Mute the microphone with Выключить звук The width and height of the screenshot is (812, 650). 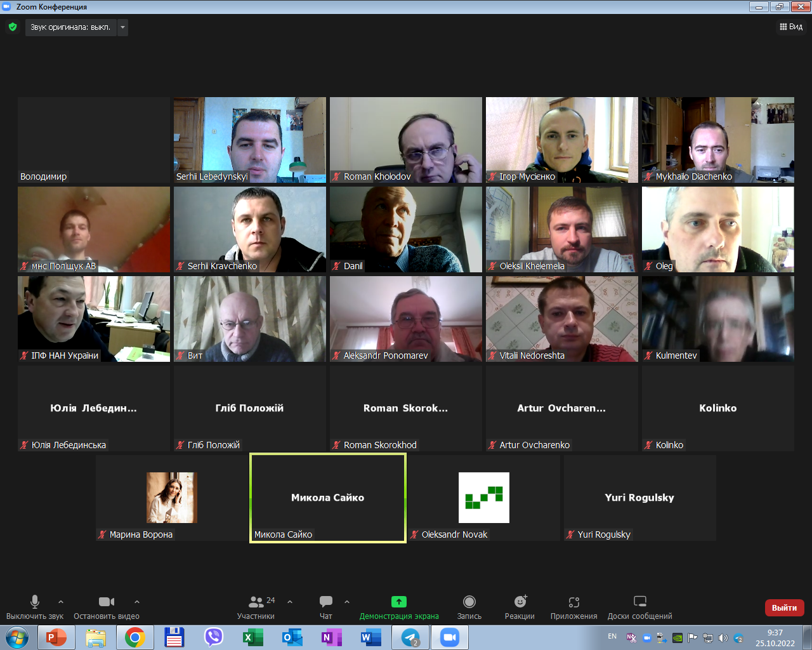pyautogui.click(x=35, y=607)
